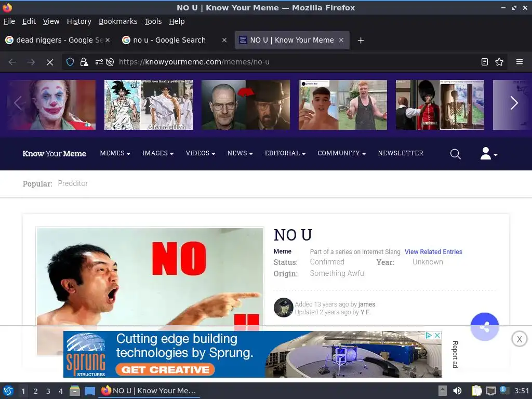This screenshot has height=399, width=532.
Task: Open the Bookmarks menu
Action: [x=118, y=21]
